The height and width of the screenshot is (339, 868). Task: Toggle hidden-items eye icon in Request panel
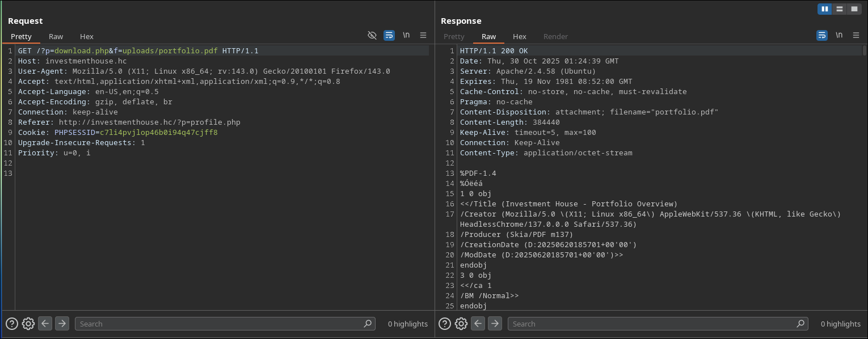(x=372, y=35)
